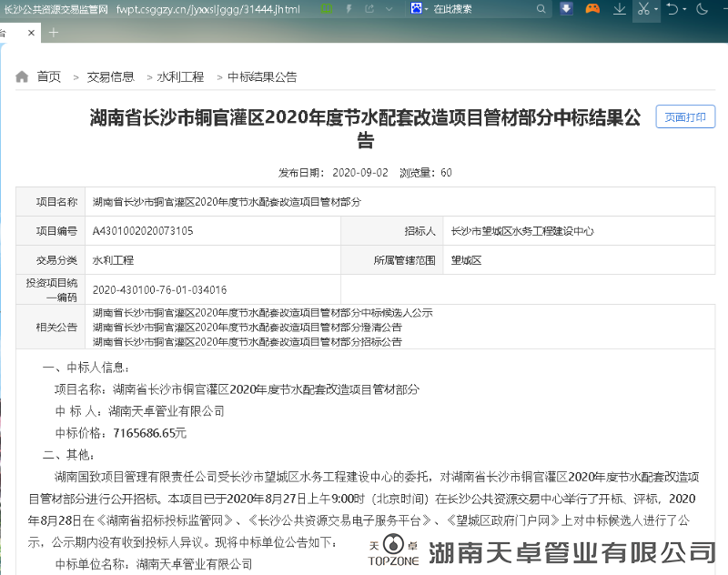Expand the restore-tab dropdown arrow
The image size is (728, 575).
click(685, 9)
